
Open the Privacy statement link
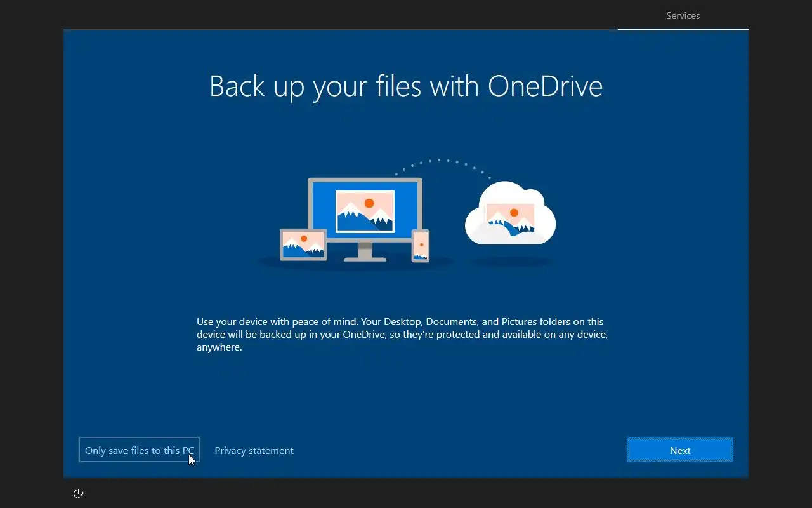click(x=254, y=450)
